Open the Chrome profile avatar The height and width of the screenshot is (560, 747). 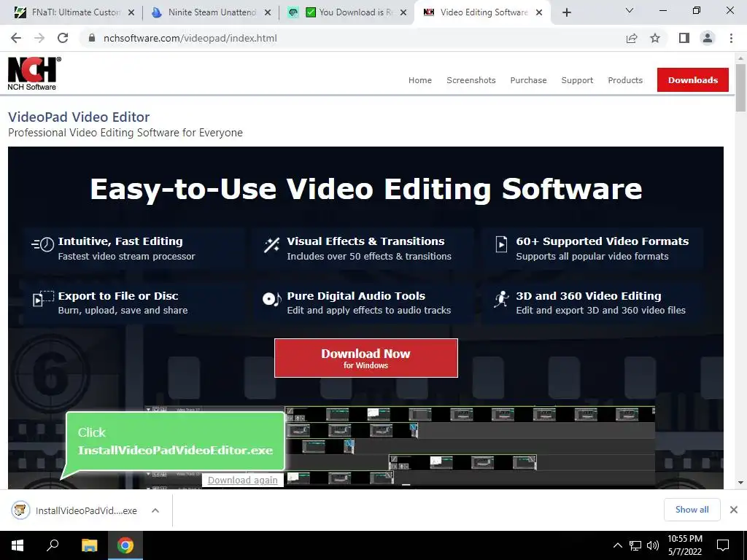coord(708,38)
